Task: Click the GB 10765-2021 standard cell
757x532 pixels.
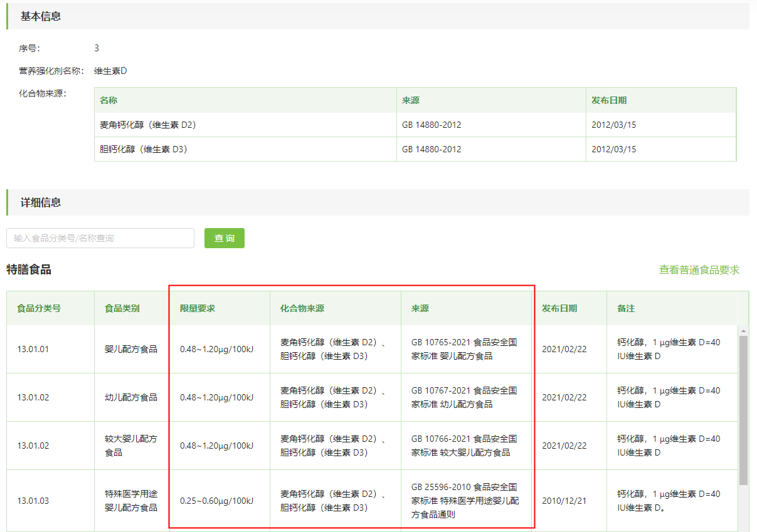Action: (467, 350)
